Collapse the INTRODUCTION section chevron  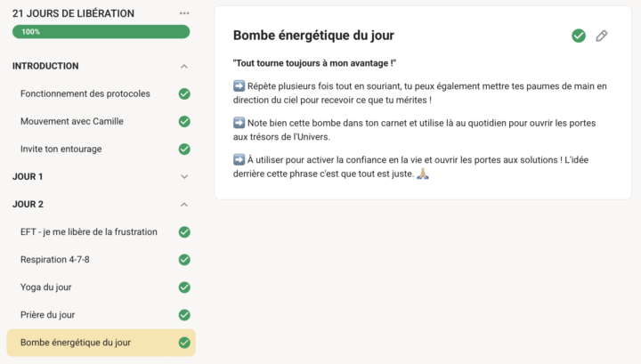(184, 66)
